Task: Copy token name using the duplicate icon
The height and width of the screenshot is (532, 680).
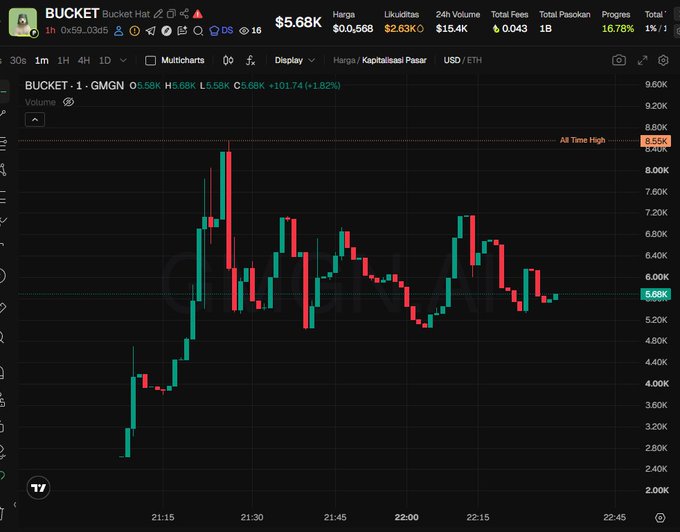Action: coord(171,14)
